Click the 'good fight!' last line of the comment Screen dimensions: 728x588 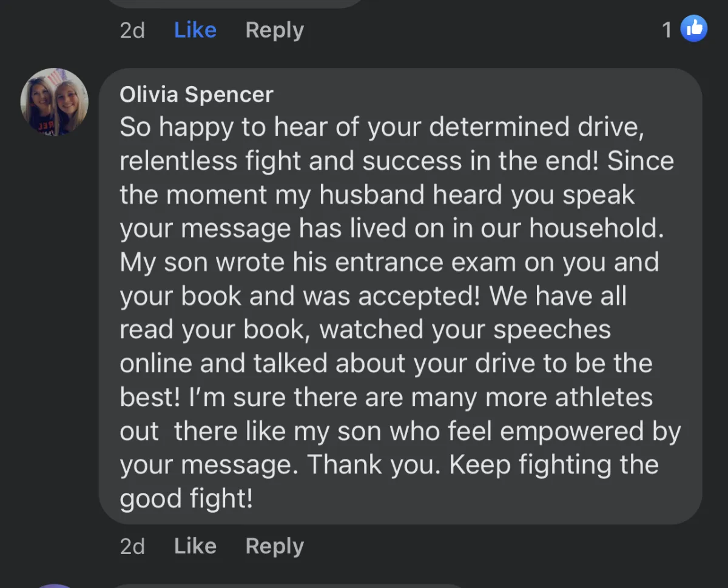[x=186, y=499]
